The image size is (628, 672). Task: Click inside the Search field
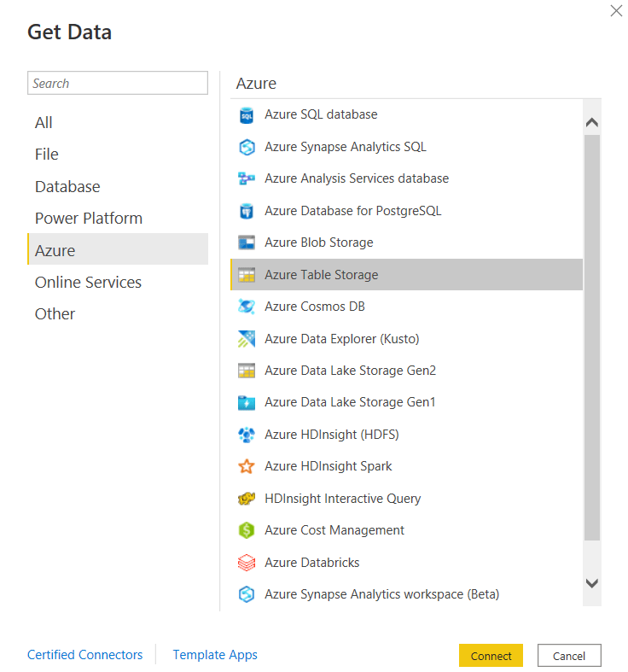click(118, 83)
